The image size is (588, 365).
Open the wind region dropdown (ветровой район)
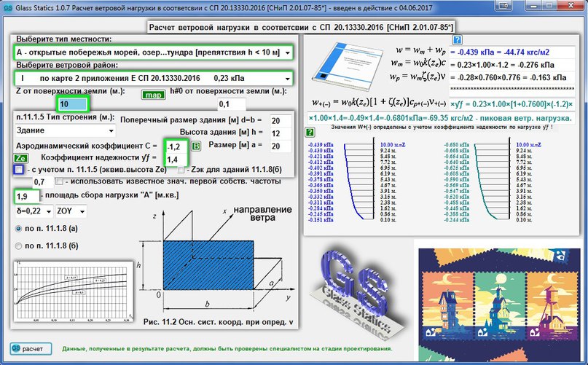click(x=153, y=79)
